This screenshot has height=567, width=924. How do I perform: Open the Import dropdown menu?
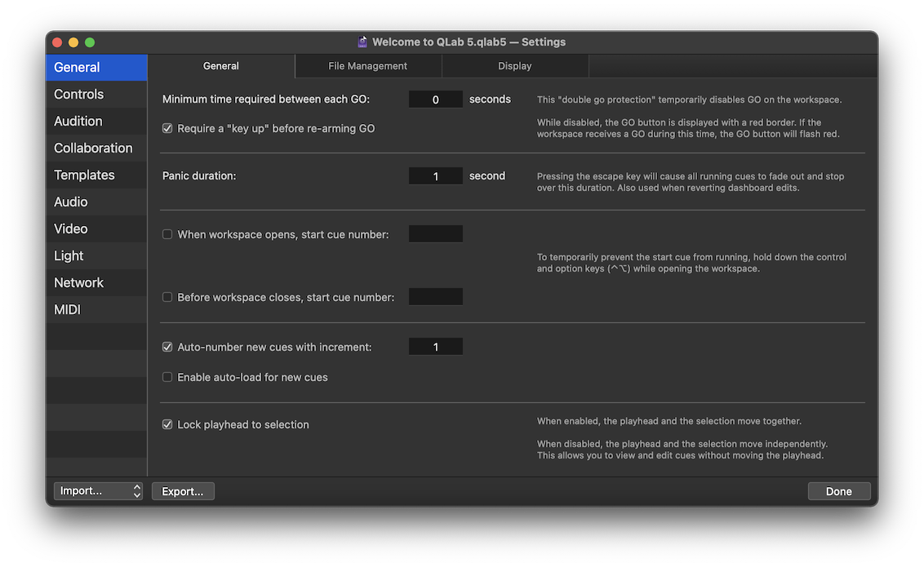98,491
